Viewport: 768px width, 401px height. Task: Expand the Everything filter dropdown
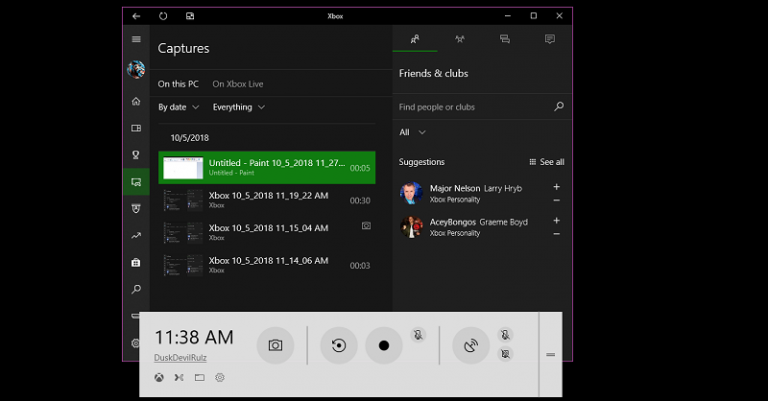(x=239, y=107)
